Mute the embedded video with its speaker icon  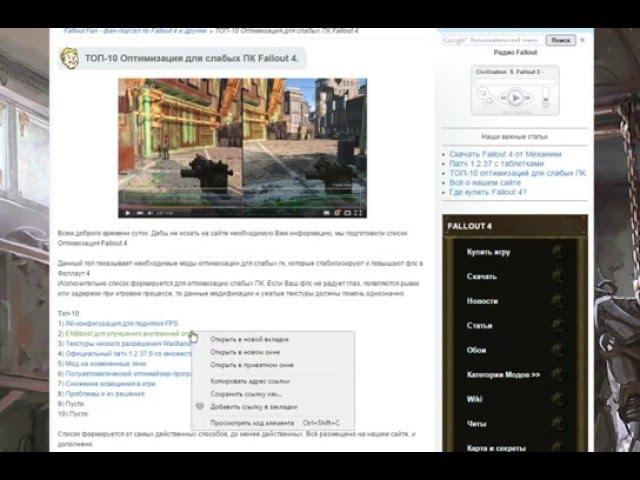pos(150,213)
